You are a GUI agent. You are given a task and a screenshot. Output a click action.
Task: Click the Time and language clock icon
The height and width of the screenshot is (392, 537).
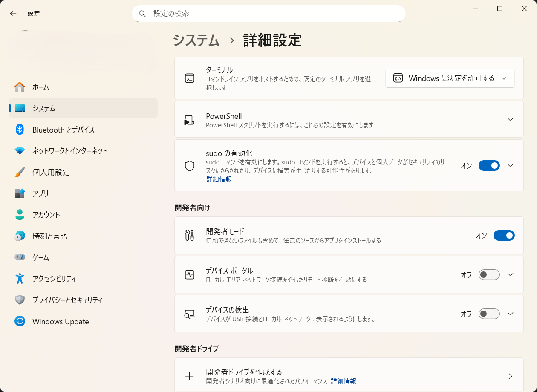pos(20,236)
